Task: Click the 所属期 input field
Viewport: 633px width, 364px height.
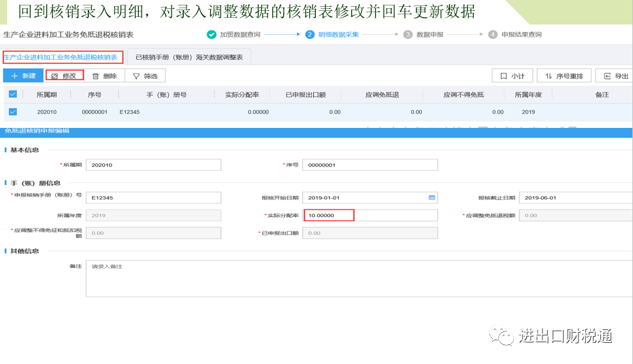Action: pos(153,165)
